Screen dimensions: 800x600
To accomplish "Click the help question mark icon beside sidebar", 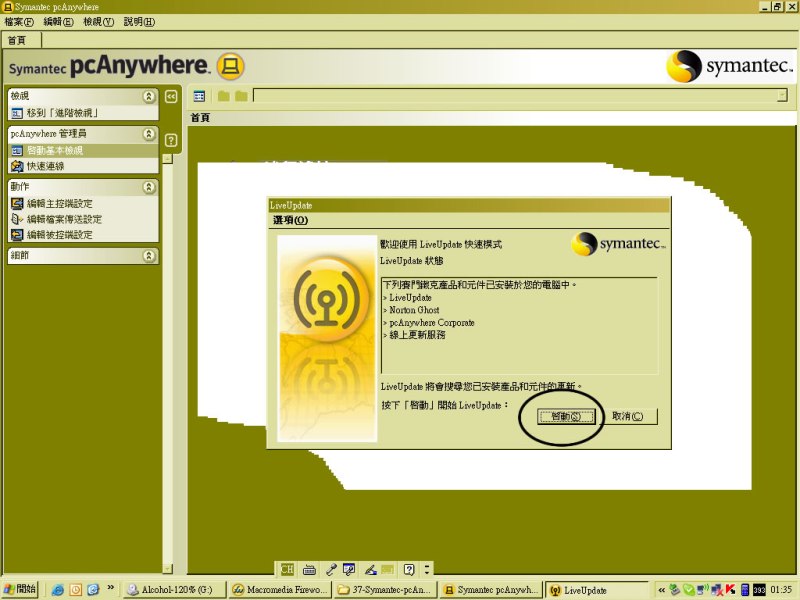I will tap(171, 140).
